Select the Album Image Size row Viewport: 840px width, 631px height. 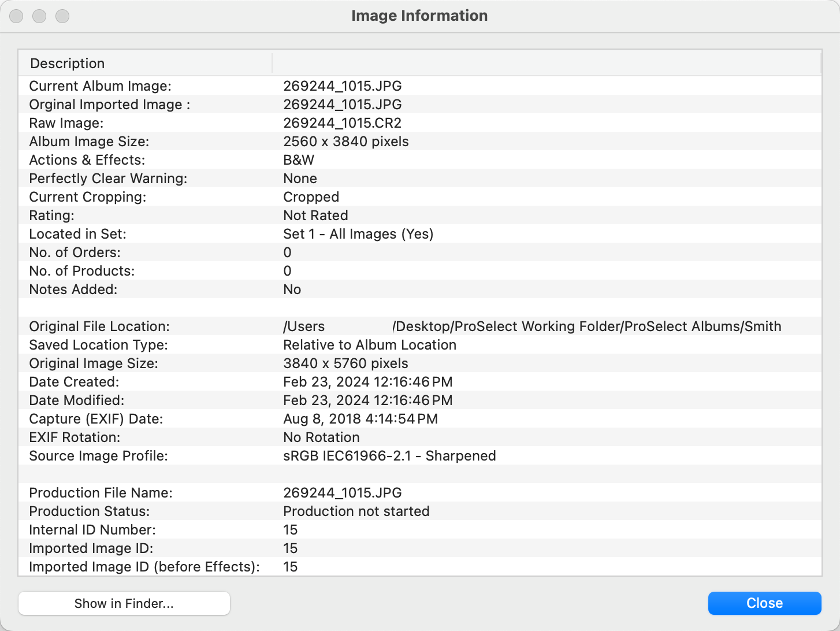(x=89, y=142)
